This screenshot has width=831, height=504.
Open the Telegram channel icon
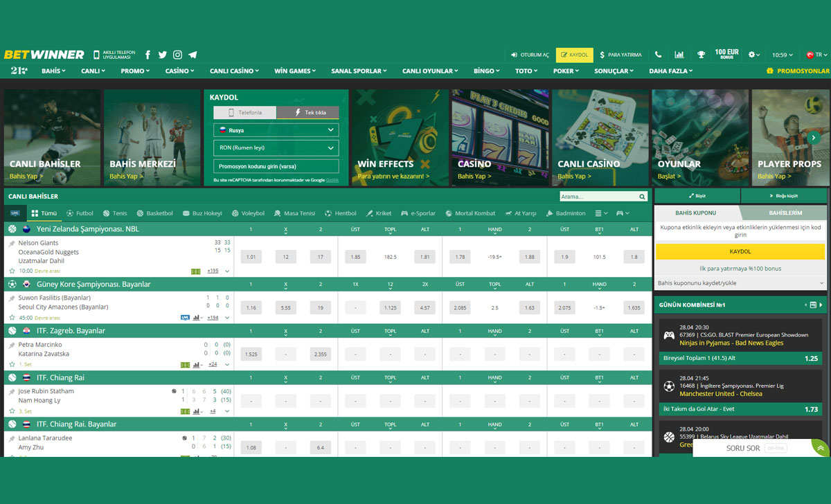(193, 55)
